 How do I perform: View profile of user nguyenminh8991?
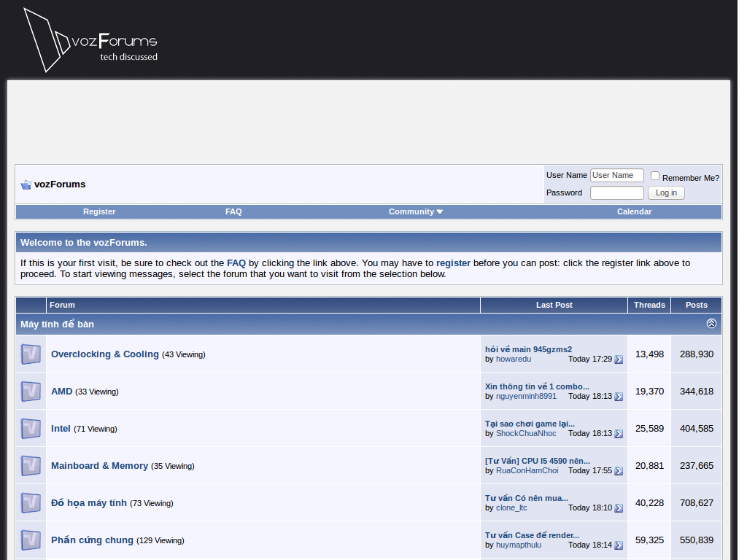(526, 396)
